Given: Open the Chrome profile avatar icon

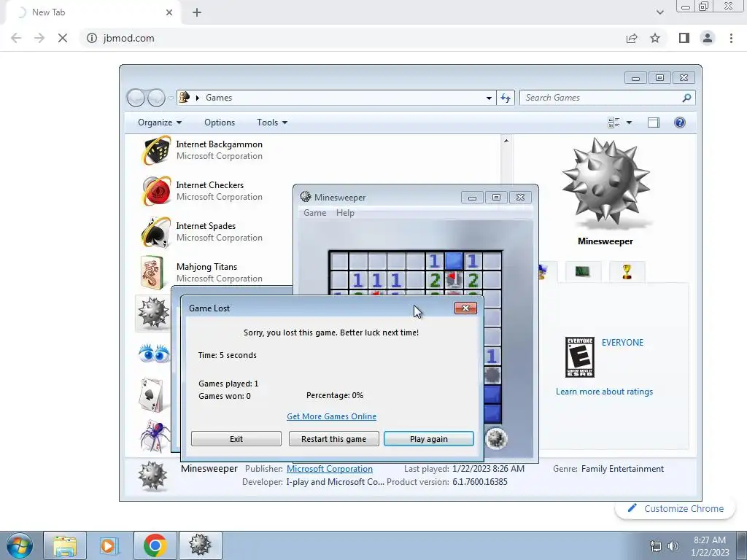Looking at the screenshot, I should tap(708, 38).
